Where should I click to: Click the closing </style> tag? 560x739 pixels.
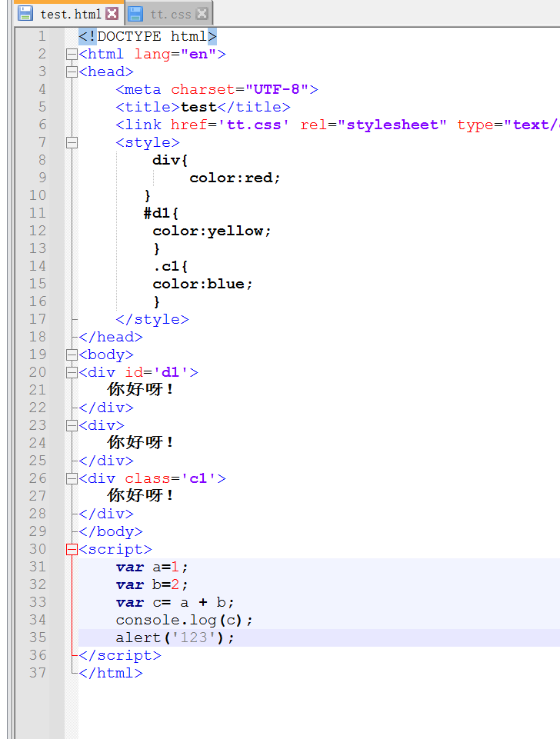[152, 320]
